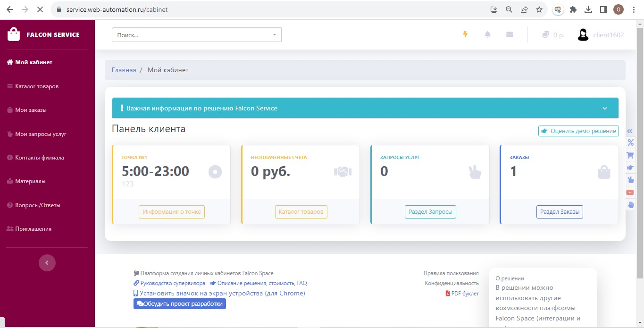Click the Chrome profile avatar
This screenshot has width=644, height=328.
click(x=618, y=9)
